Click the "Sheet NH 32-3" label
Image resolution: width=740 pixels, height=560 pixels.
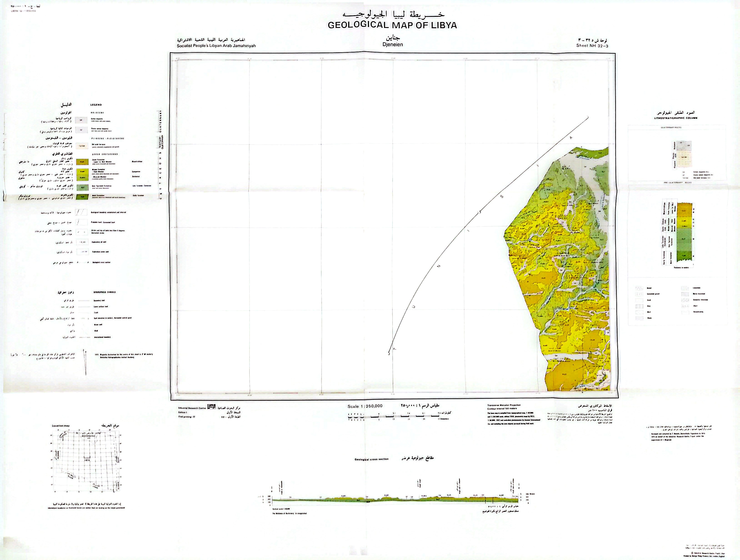[x=592, y=45]
